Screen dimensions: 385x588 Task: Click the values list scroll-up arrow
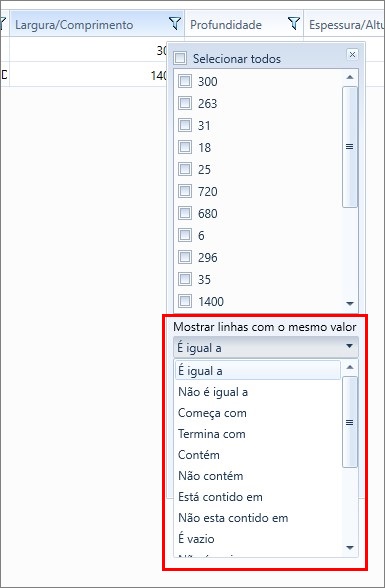click(x=350, y=77)
